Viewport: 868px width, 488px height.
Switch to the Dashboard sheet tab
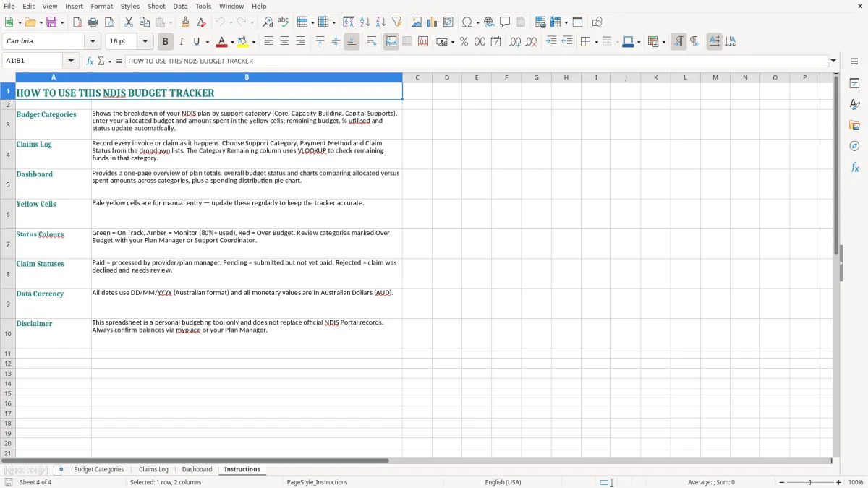tap(197, 470)
